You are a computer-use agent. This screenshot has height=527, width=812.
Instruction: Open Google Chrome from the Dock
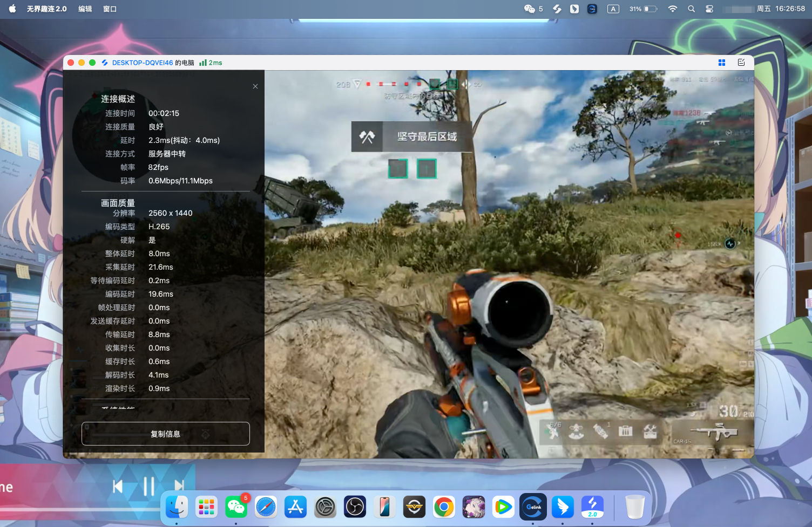click(444, 507)
